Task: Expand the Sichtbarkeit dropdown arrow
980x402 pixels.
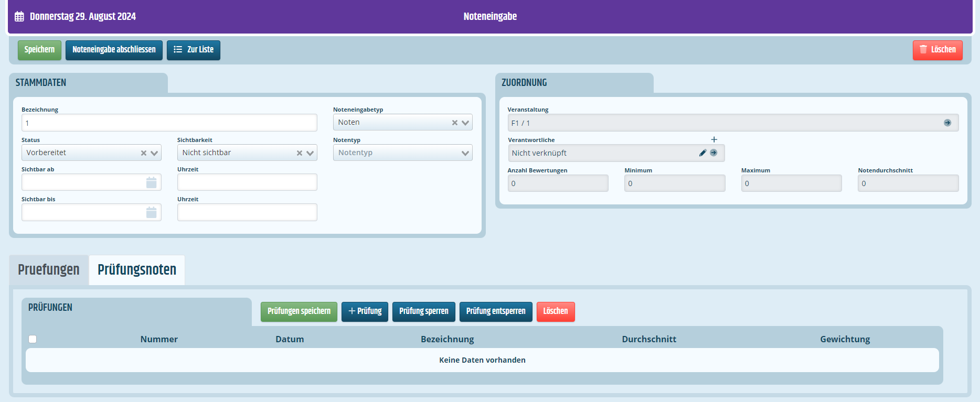Action: (x=310, y=153)
